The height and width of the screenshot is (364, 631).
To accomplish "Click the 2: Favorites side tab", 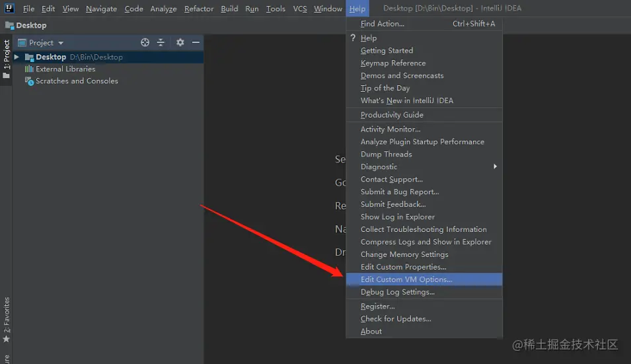I will coord(6,320).
